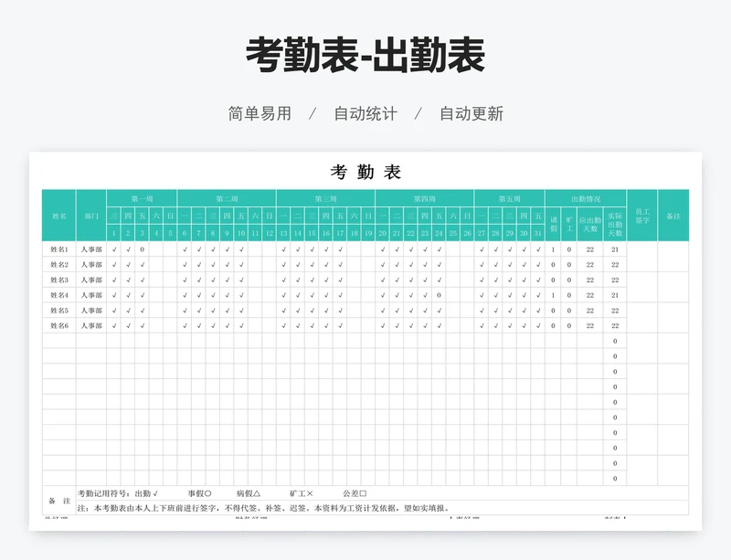Select the 姓名6 name cell
Screen dimensions: 731x560
(x=59, y=326)
